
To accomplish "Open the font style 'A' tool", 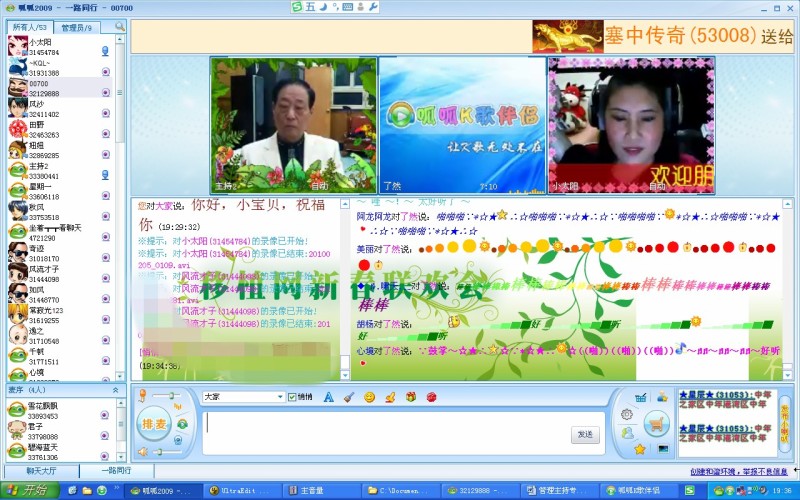I will 329,397.
